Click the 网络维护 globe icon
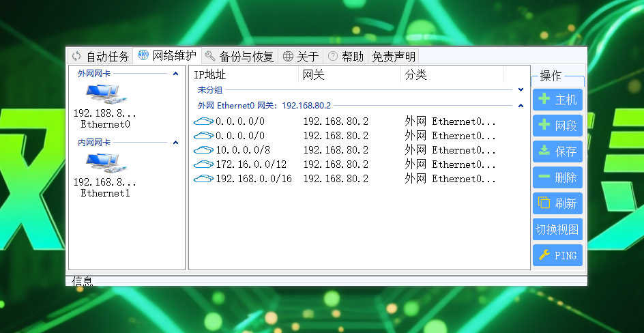Viewport: 644px width, 333px height. tap(143, 55)
